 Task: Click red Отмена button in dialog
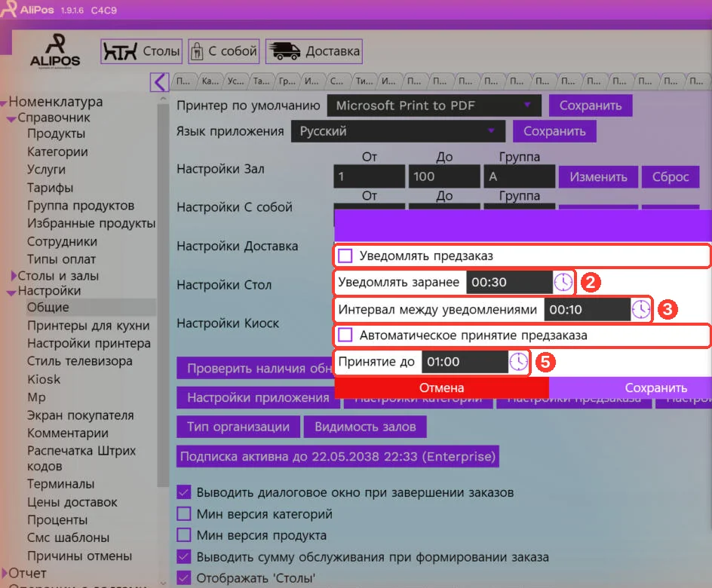pos(442,388)
